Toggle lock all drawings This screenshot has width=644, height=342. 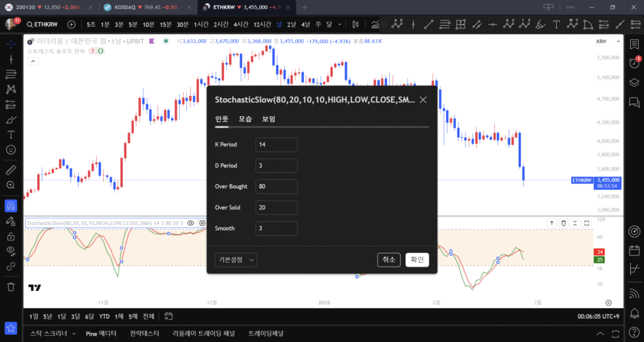click(11, 236)
